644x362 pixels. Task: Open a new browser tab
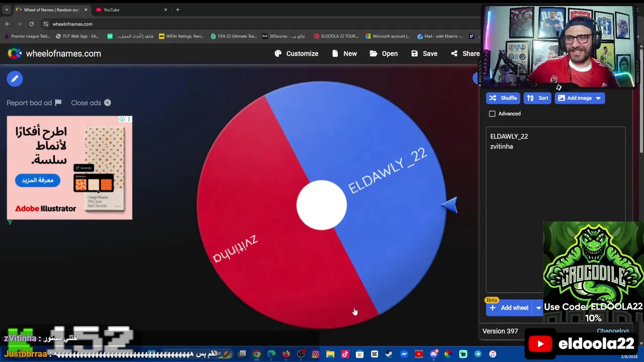click(x=178, y=10)
